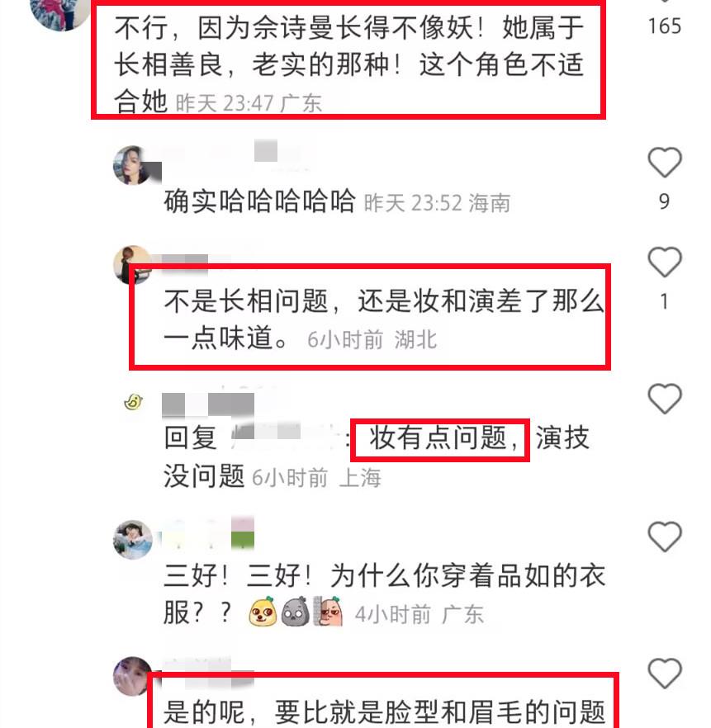Like the '三好！三好！' comment
This screenshot has height=728, width=711.
665,537
